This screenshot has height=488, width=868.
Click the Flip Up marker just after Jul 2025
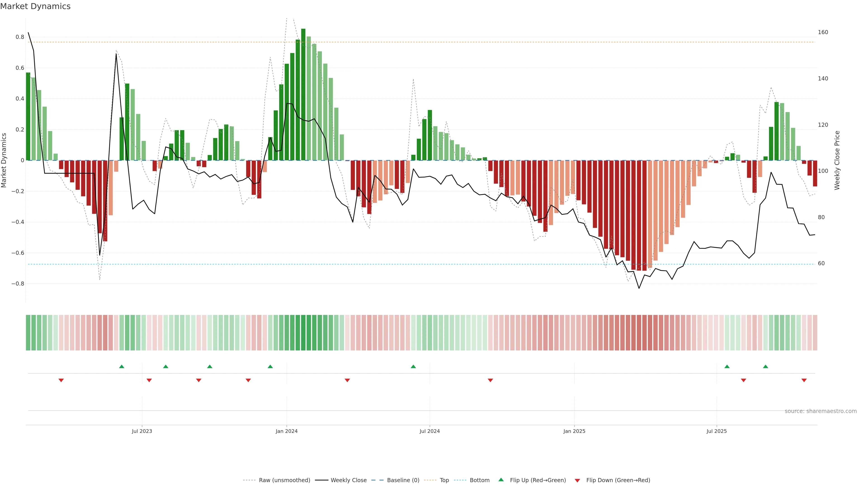[x=727, y=366]
